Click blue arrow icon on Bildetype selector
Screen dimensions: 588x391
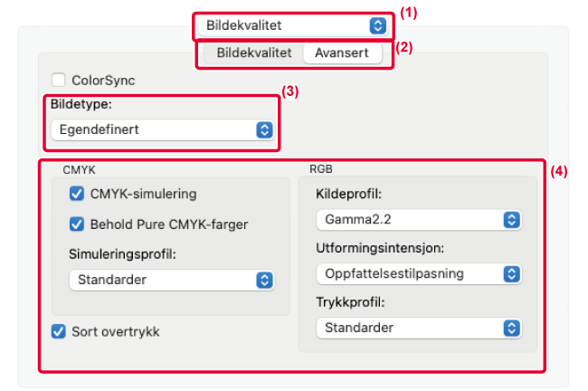click(x=264, y=129)
